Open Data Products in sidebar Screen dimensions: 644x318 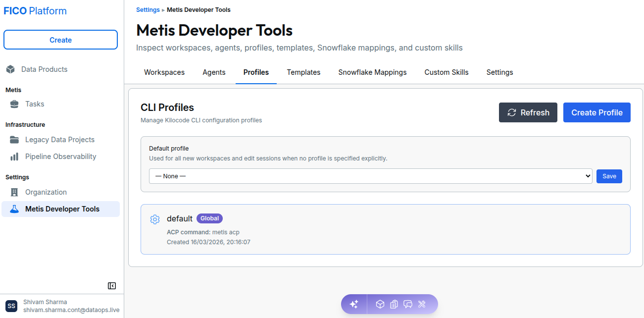[x=44, y=69]
